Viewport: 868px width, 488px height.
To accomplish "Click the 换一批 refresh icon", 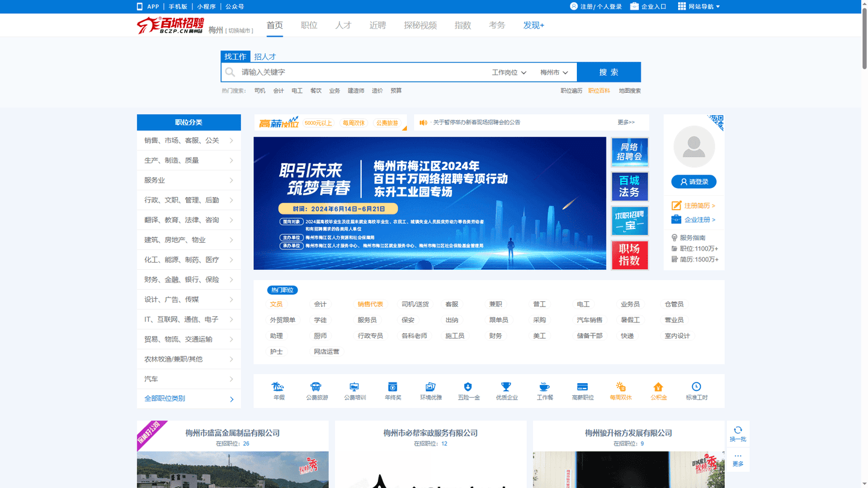I will (738, 430).
